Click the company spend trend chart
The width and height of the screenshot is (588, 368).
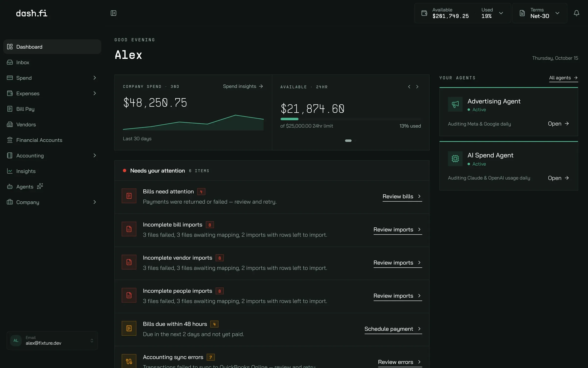[x=193, y=122]
